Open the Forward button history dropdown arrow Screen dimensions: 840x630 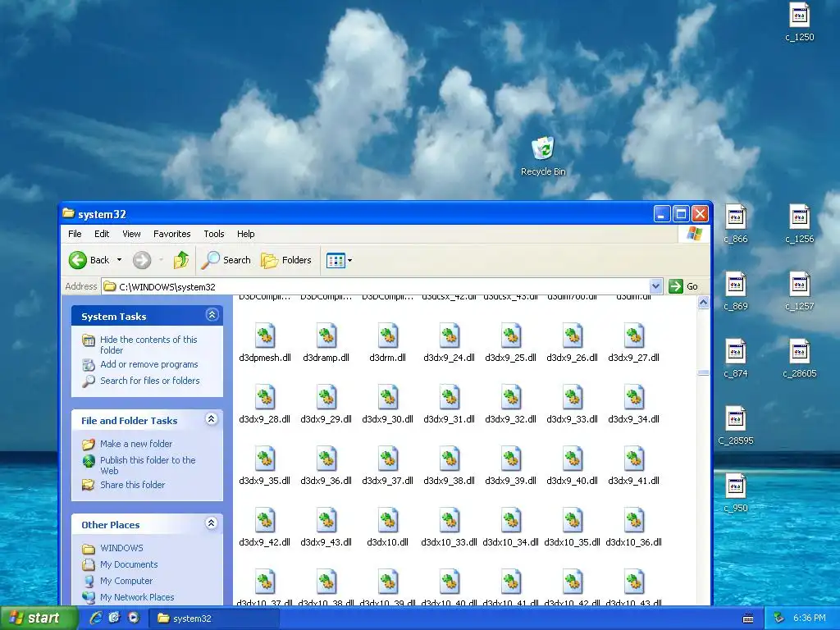(x=161, y=260)
